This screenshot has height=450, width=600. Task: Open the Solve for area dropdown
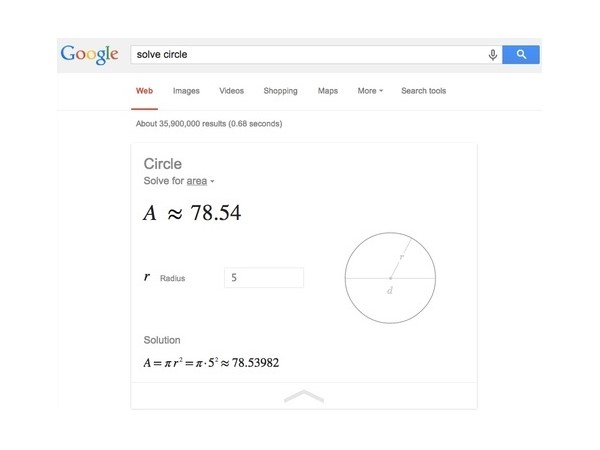[x=201, y=181]
